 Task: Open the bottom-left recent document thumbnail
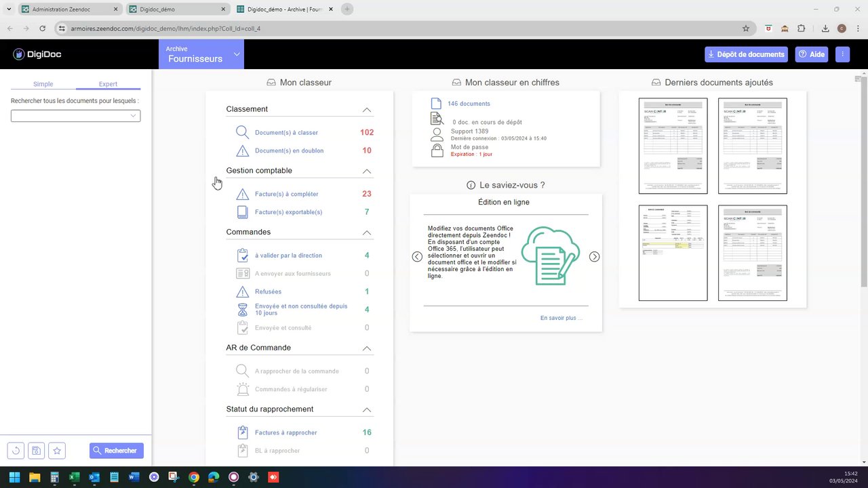coord(673,253)
